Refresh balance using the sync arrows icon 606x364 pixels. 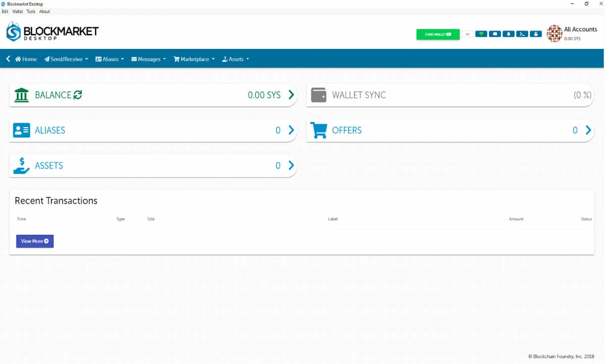pos(78,95)
